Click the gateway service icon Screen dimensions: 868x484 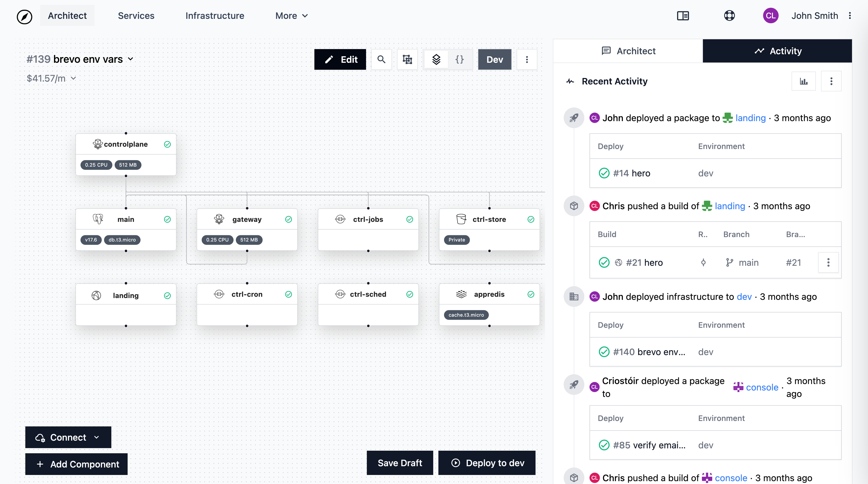(x=219, y=219)
